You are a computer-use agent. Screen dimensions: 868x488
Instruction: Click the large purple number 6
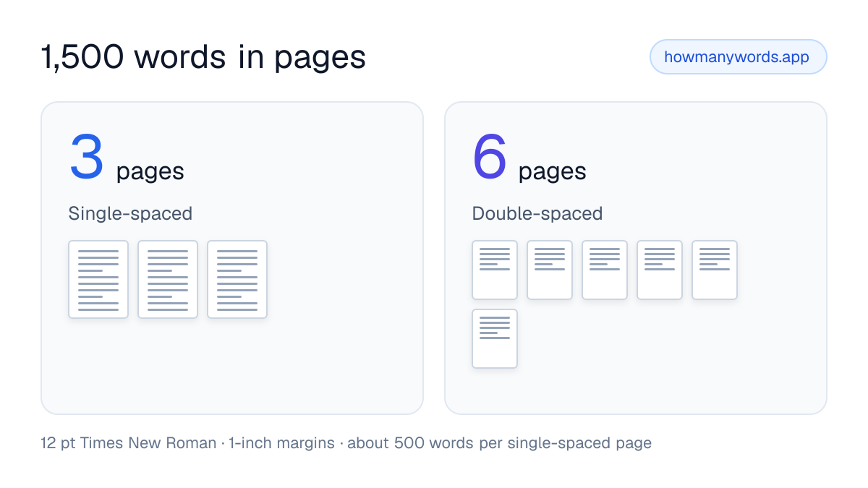point(490,158)
